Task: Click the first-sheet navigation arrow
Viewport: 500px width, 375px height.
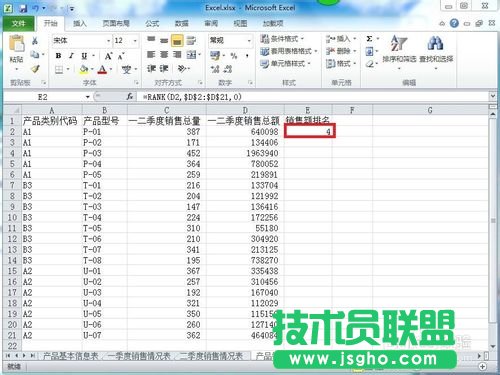Action: click(x=8, y=356)
